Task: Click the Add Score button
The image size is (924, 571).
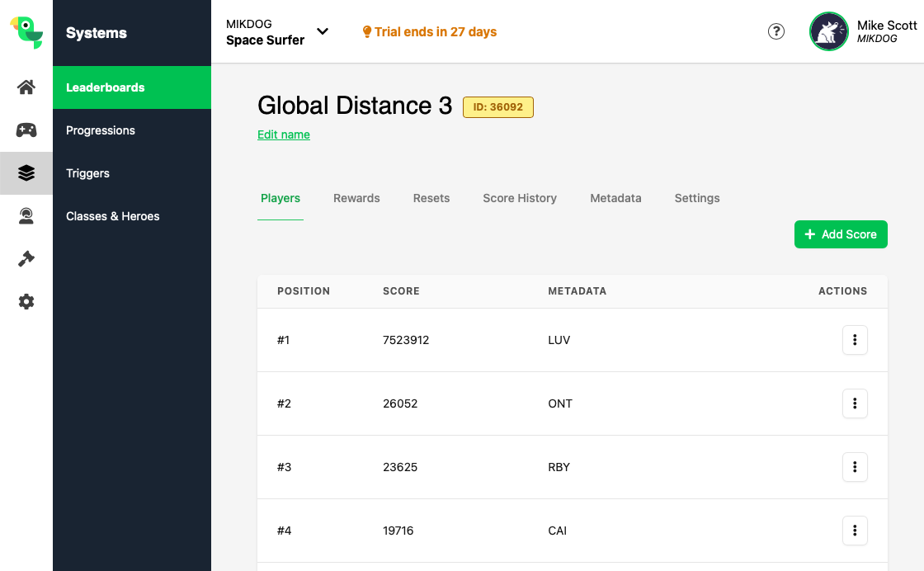Action: (x=841, y=234)
